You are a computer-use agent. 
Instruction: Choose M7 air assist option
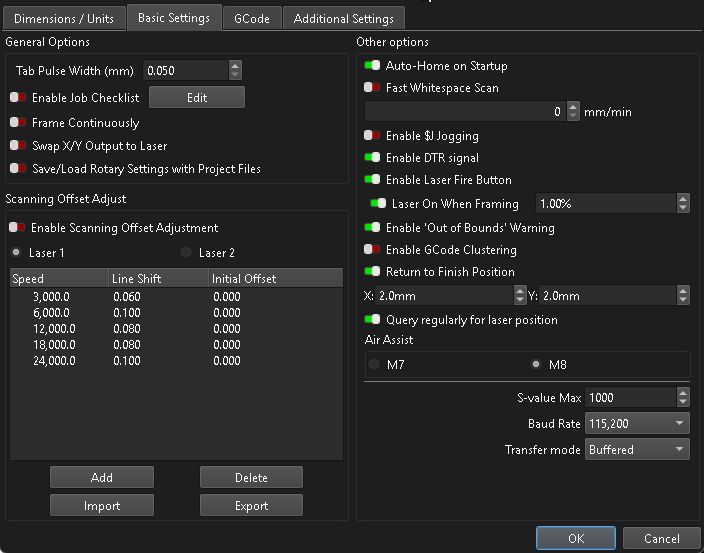375,365
